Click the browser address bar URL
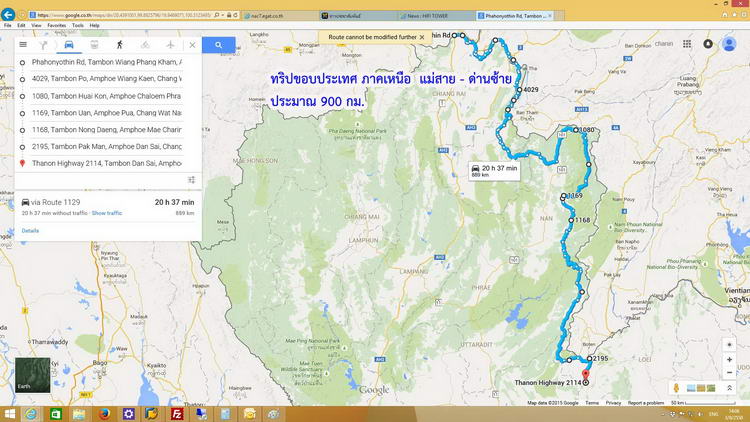 click(124, 15)
